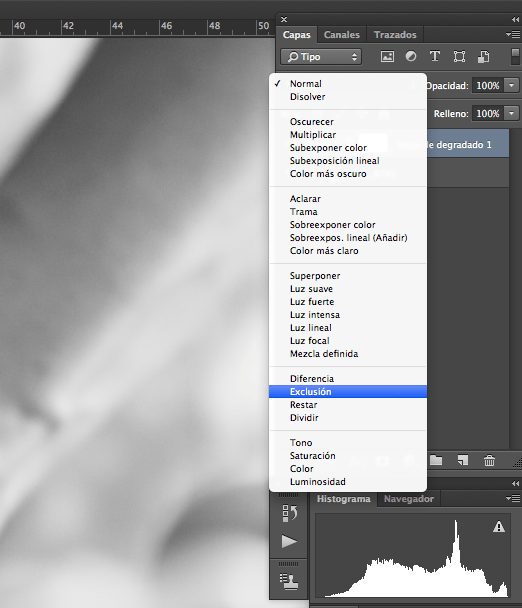Expand the Relleno value dropdown arrow

tap(512, 114)
